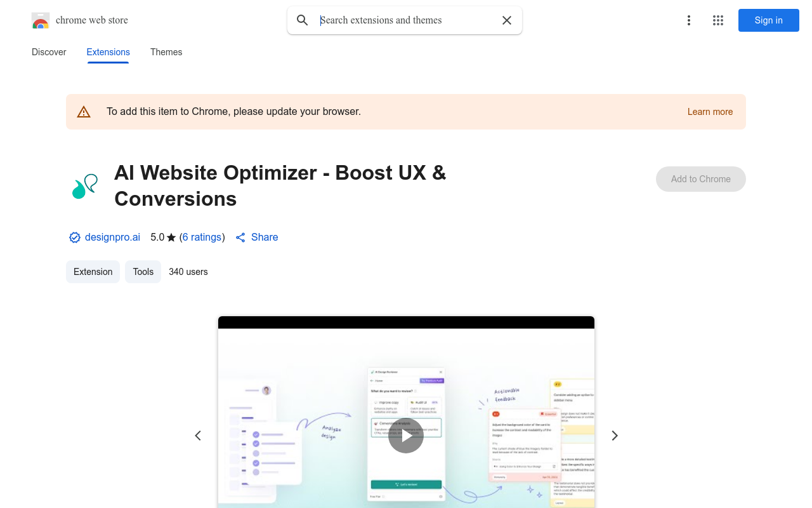Open the 6 ratings link
The height and width of the screenshot is (508, 812).
(x=202, y=237)
